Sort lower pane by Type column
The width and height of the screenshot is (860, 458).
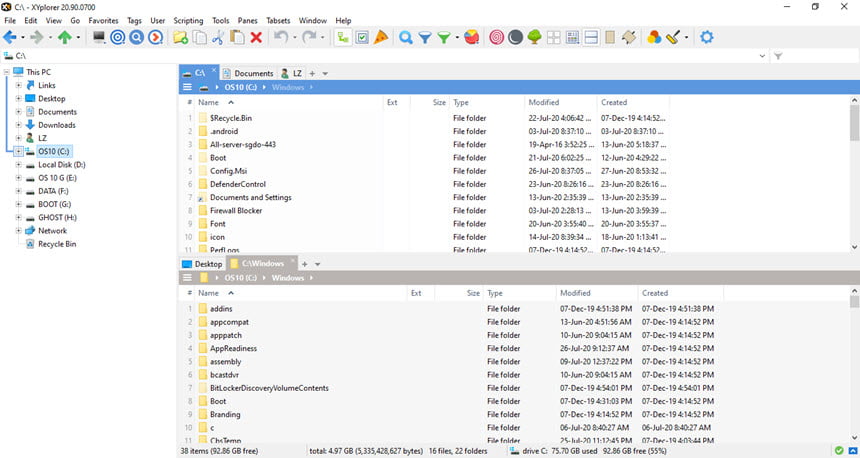(519, 293)
